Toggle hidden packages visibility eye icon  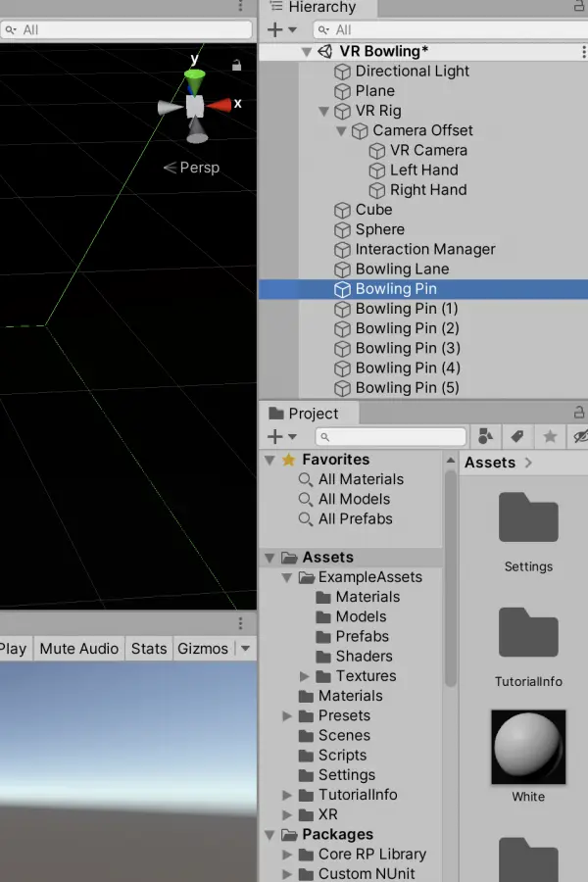[580, 436]
